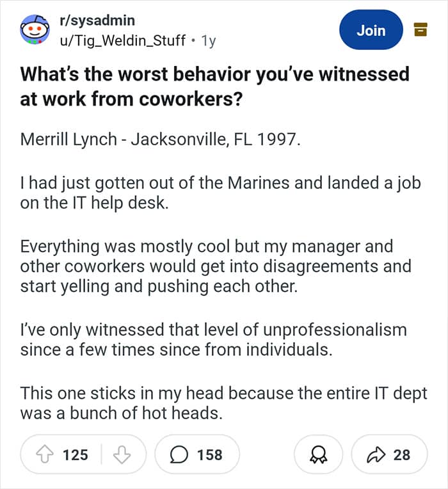This screenshot has height=489, width=448.
Task: Click the 158 comments count
Action: click(209, 454)
